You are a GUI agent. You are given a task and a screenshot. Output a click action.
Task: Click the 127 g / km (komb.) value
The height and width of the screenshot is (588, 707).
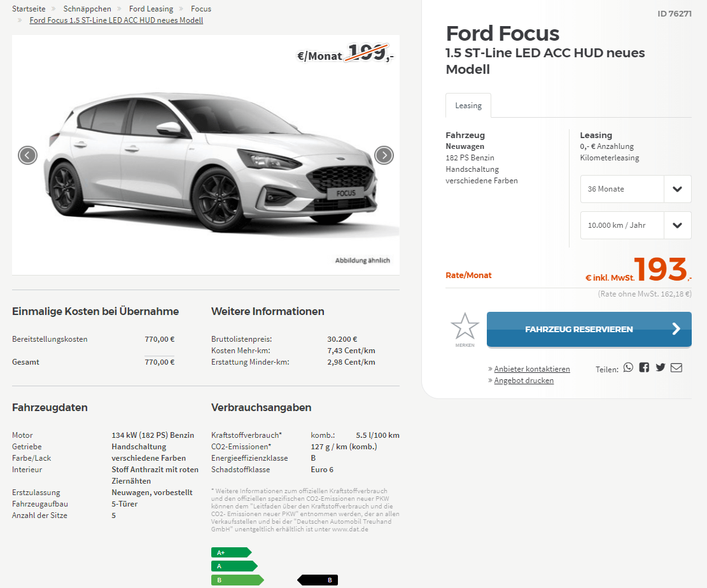344,447
